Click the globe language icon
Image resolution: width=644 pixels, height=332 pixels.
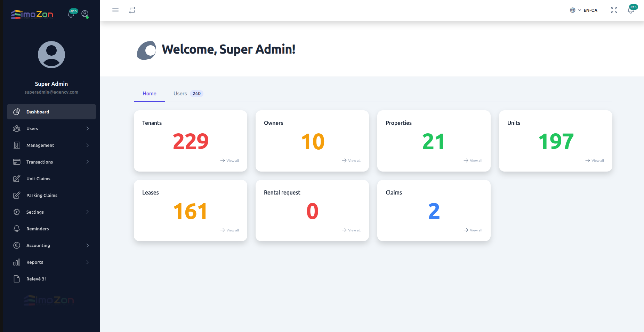click(573, 10)
